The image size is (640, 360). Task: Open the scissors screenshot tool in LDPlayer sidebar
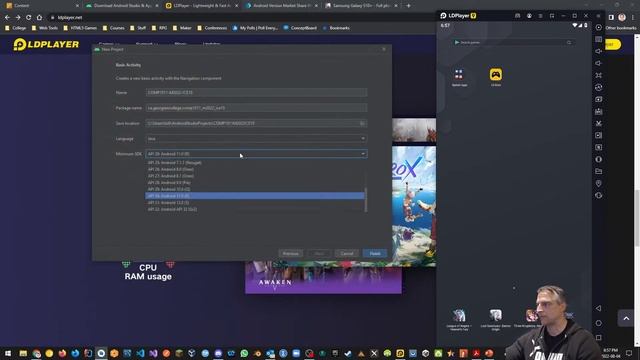click(x=598, y=123)
